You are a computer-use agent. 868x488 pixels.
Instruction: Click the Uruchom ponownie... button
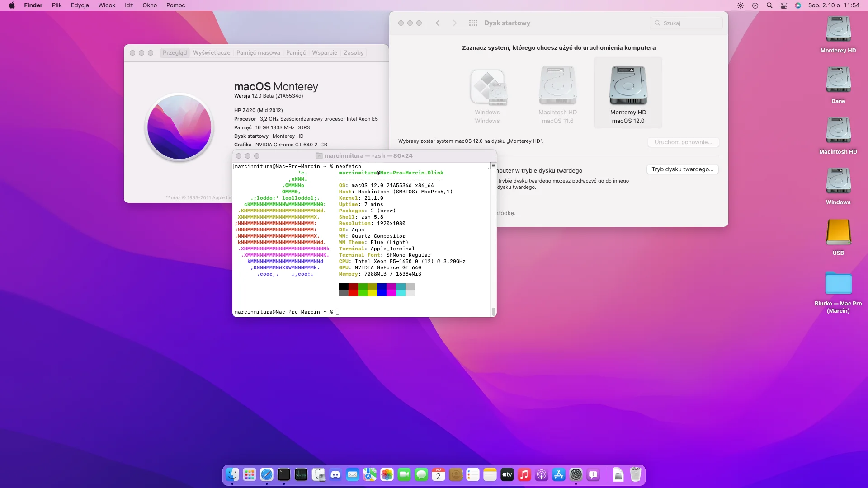coord(683,142)
